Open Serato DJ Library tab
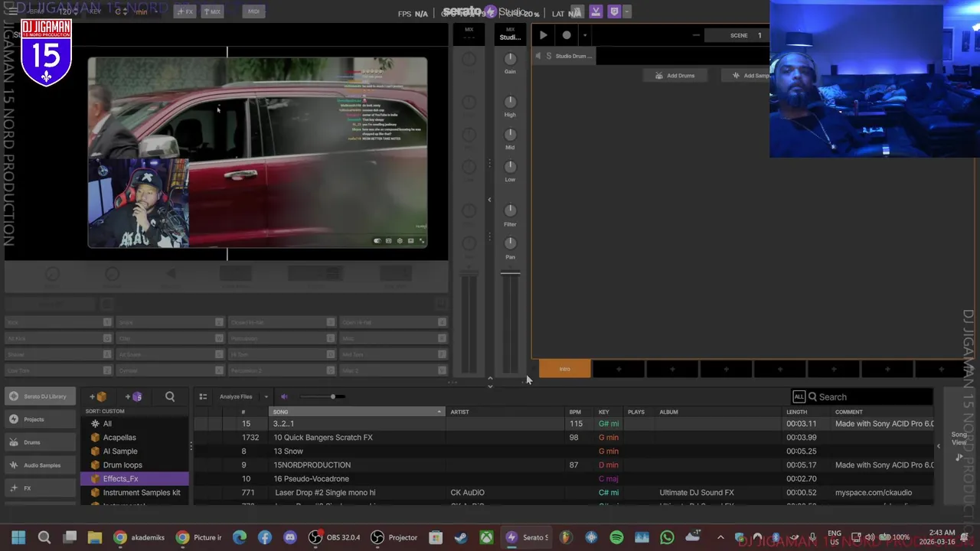The image size is (980, 551). [38, 396]
